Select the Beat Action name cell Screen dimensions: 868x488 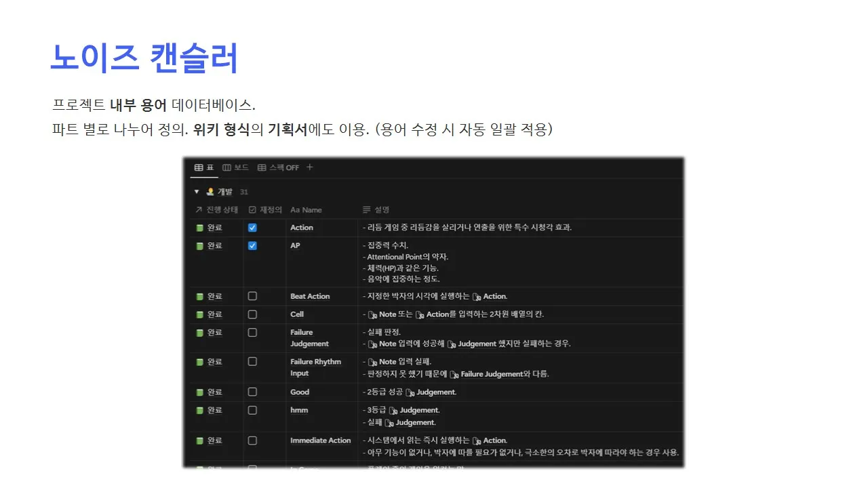click(x=322, y=296)
